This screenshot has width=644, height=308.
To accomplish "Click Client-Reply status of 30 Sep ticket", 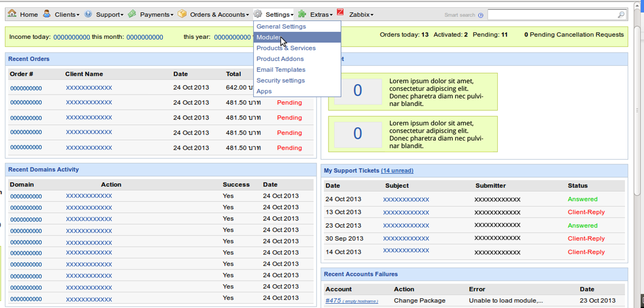I will tap(587, 239).
